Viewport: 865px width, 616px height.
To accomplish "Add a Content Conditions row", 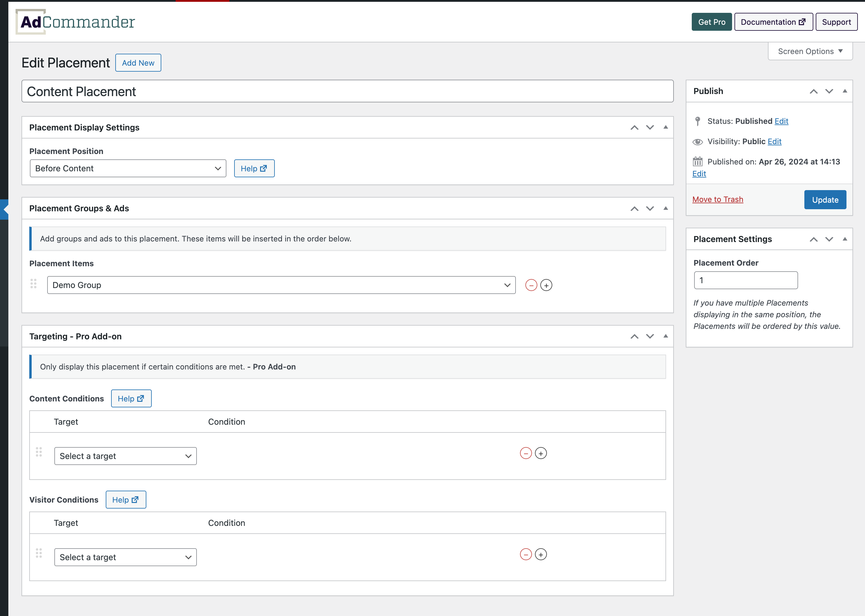I will tap(541, 453).
